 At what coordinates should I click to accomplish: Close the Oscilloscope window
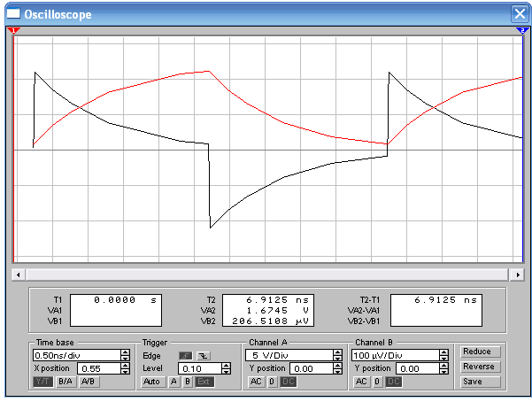tap(520, 14)
